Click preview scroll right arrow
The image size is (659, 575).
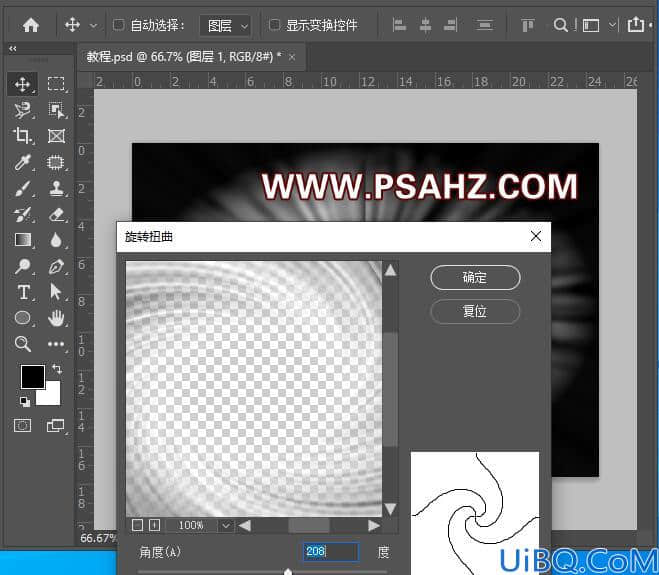[x=373, y=525]
